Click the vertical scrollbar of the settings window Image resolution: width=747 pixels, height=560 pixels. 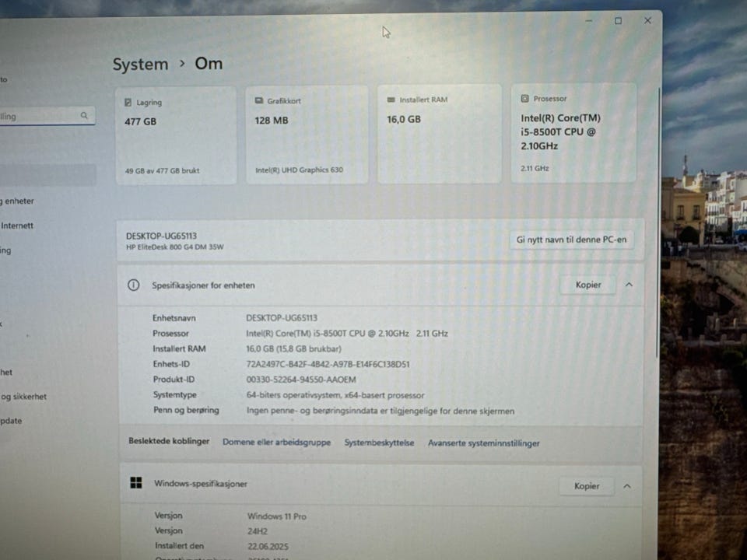coord(658,222)
